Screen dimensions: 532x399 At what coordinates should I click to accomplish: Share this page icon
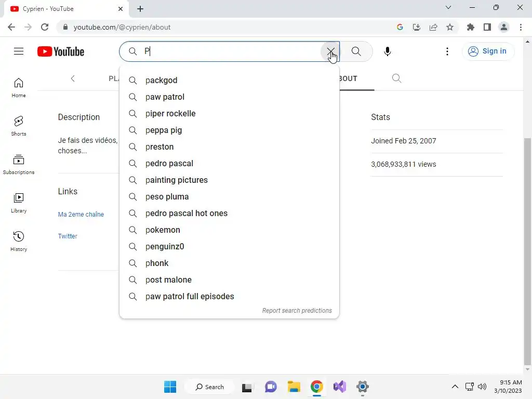433,27
